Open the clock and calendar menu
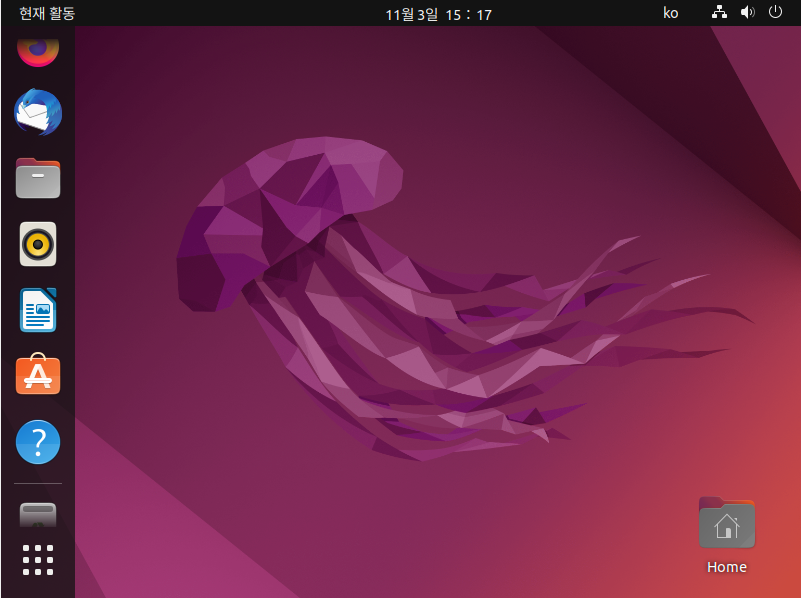801x598 pixels. [x=438, y=14]
